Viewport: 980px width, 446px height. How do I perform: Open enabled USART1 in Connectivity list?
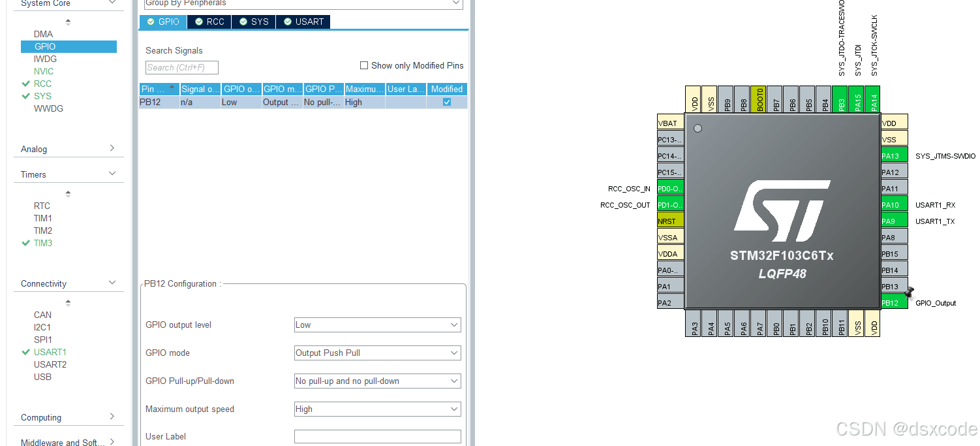[x=50, y=352]
